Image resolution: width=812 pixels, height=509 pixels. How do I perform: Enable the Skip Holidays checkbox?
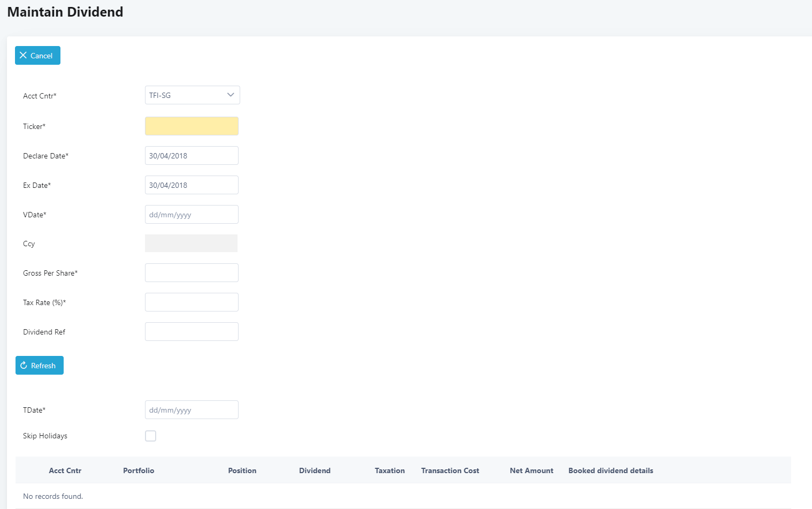coord(151,436)
